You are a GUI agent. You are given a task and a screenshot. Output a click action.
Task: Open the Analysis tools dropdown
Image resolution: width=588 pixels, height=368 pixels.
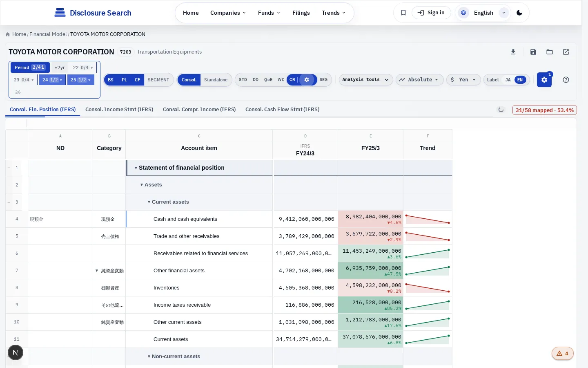366,80
